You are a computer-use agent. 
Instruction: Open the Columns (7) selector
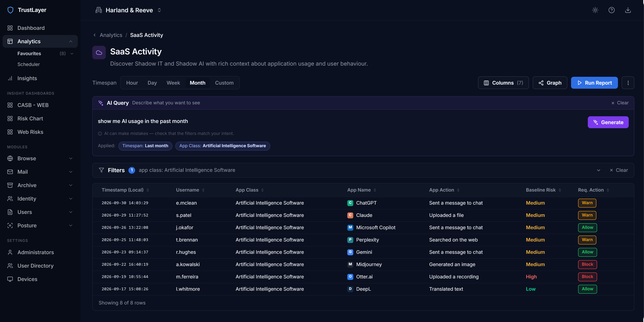click(503, 83)
